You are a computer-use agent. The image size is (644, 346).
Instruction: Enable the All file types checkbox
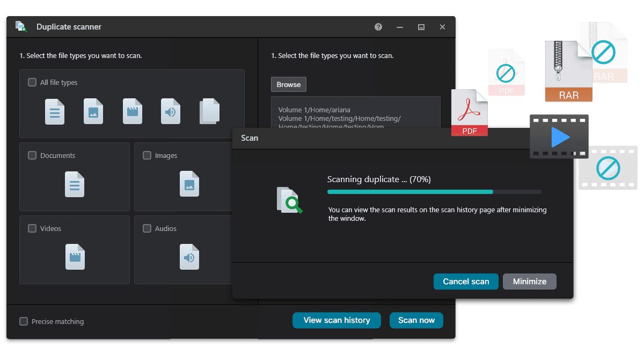click(32, 83)
